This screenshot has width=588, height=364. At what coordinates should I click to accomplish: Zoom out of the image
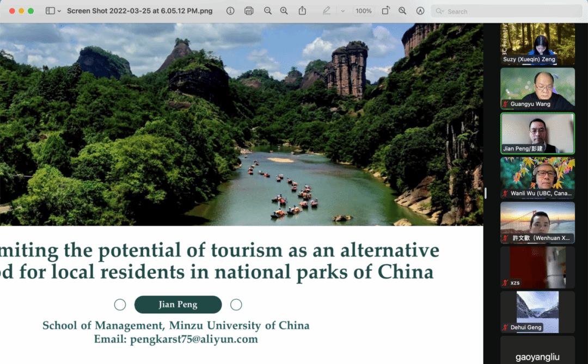pyautogui.click(x=267, y=11)
